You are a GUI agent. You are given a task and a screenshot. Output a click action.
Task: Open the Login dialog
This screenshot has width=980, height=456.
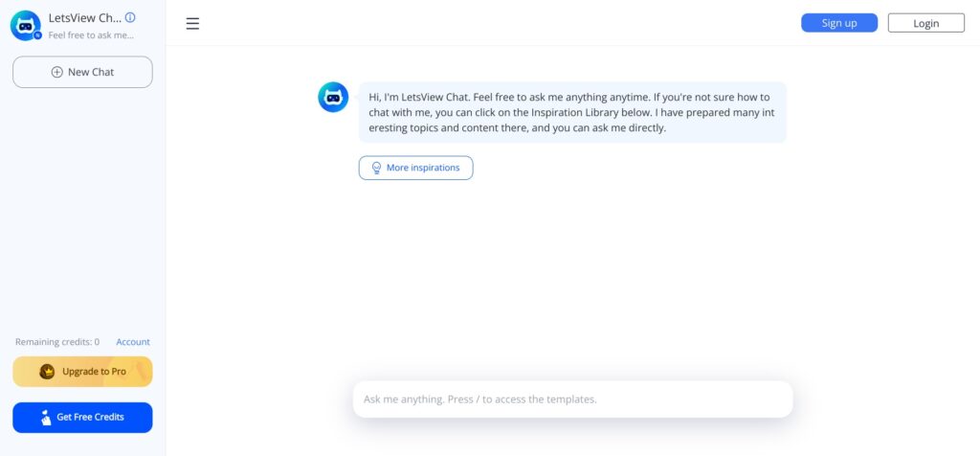coord(925,23)
